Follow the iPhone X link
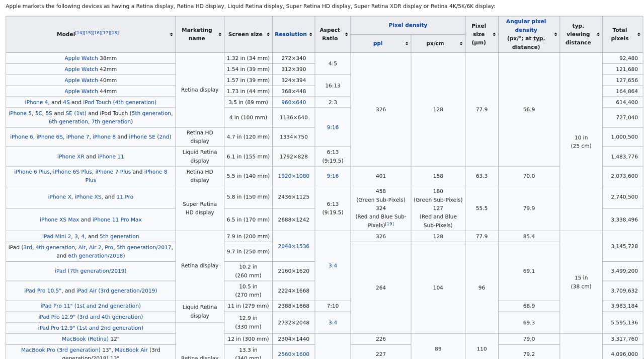 pos(60,197)
